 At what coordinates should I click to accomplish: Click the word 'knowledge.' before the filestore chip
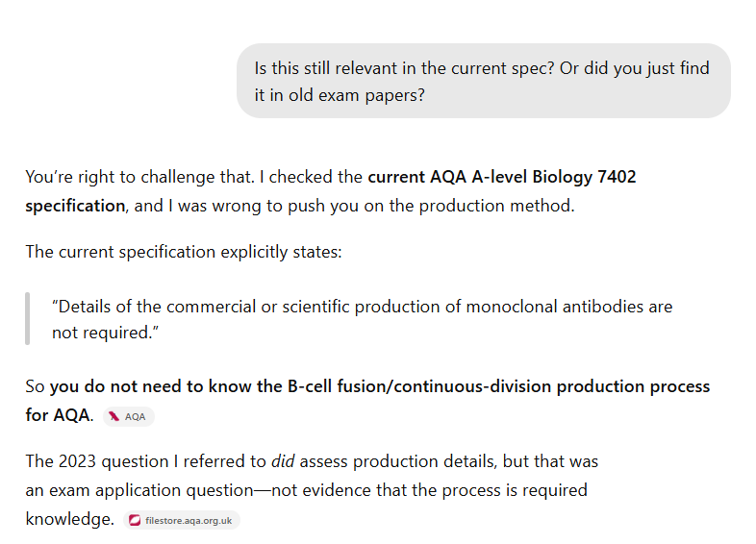[70, 519]
